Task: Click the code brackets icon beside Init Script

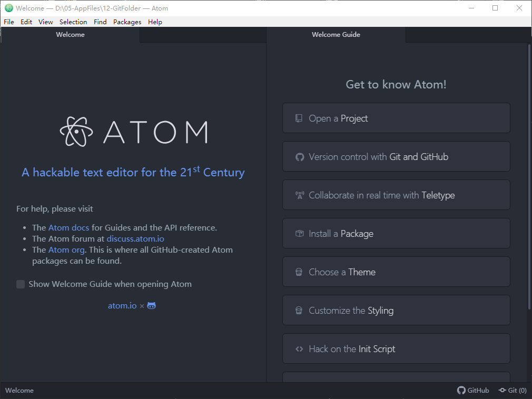Action: point(299,349)
